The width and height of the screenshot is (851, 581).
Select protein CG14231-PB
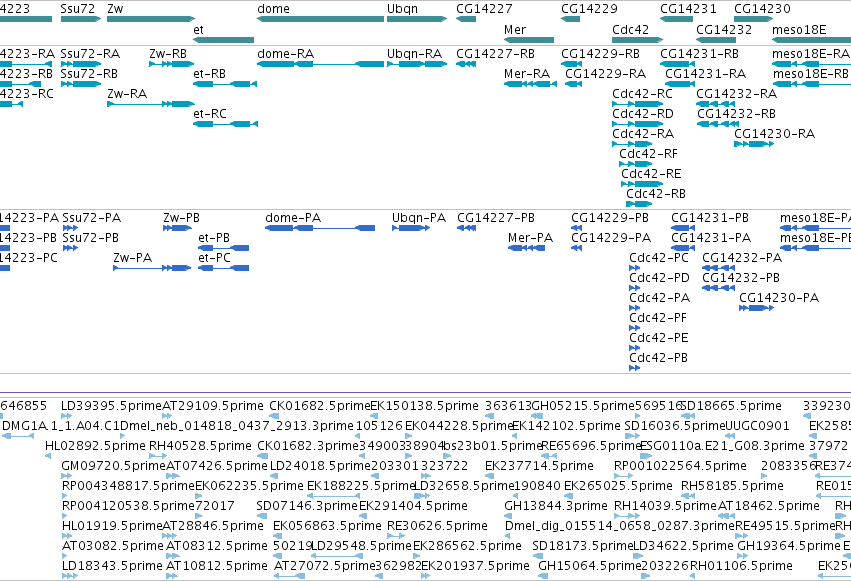[683, 228]
